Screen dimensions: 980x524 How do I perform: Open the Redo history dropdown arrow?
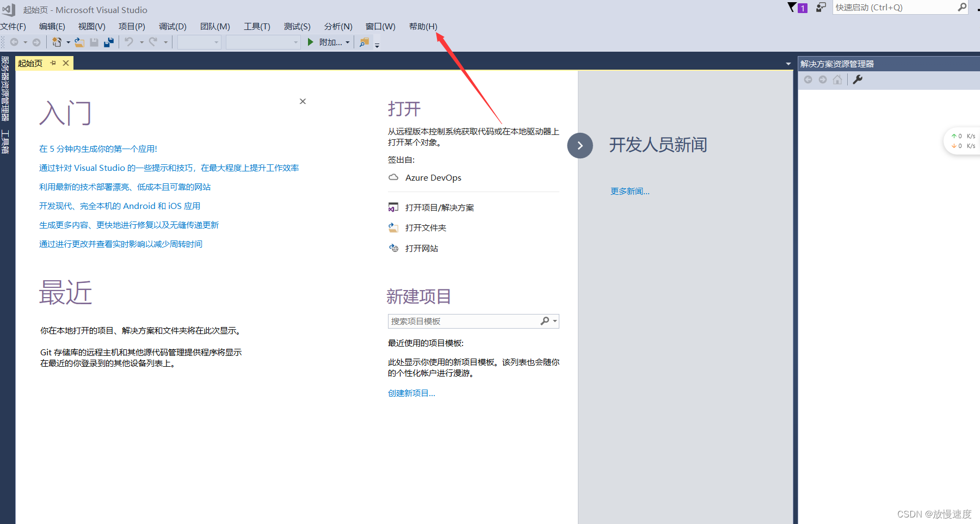[166, 42]
